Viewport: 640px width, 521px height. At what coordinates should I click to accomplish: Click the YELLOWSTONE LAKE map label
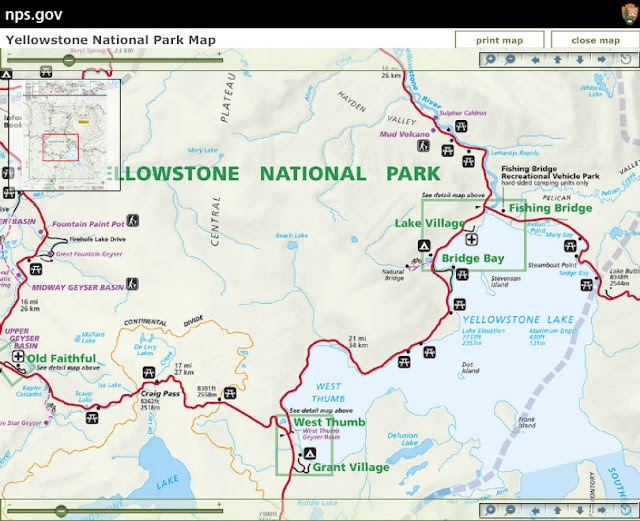click(x=518, y=319)
